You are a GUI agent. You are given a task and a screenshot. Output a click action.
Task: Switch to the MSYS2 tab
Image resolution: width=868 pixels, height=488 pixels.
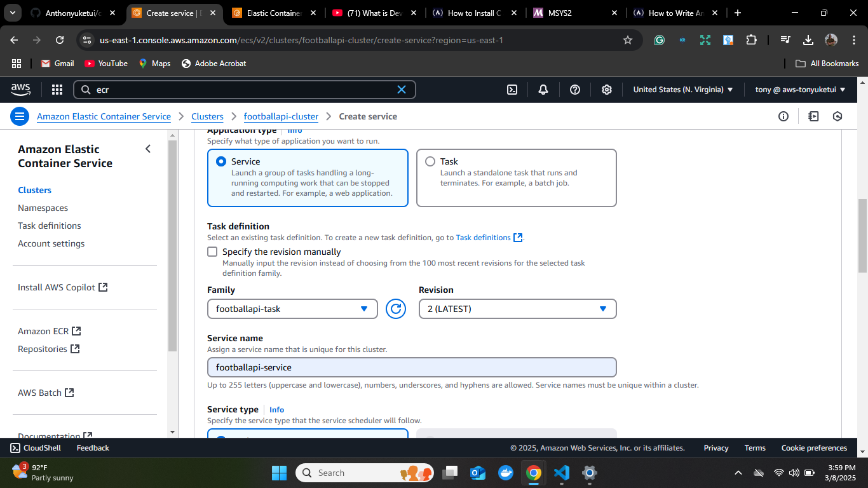pyautogui.click(x=575, y=13)
